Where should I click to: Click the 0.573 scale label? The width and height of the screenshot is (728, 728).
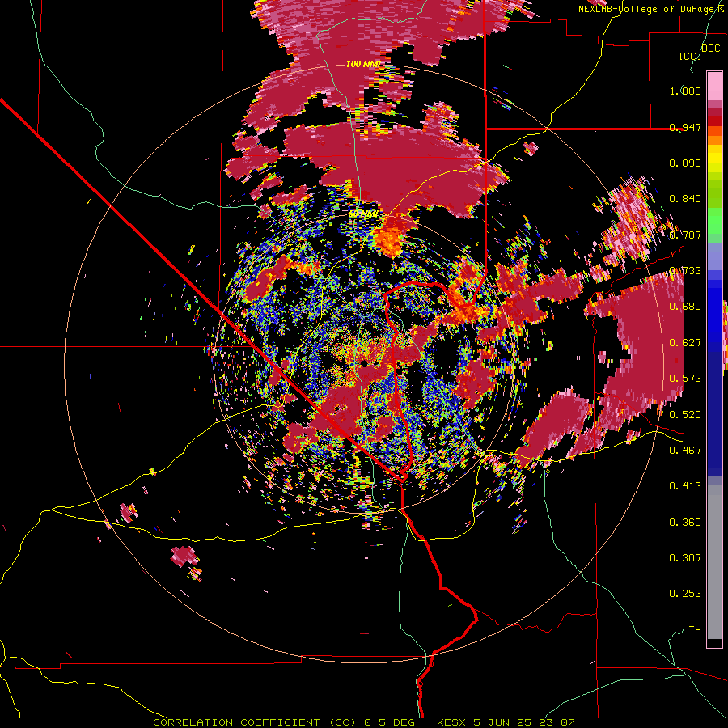tap(685, 379)
